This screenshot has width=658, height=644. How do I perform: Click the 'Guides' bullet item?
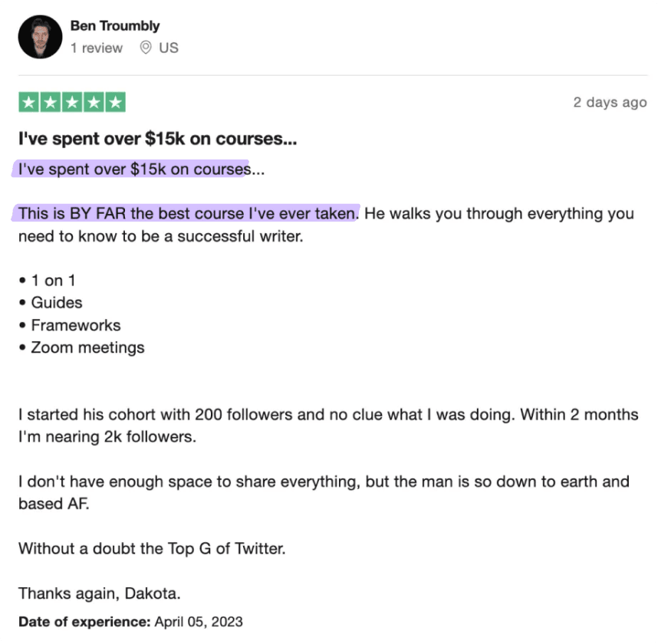51,303
